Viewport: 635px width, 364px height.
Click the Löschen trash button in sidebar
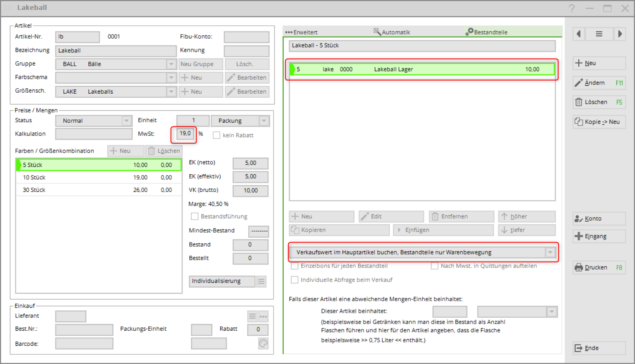coord(599,102)
